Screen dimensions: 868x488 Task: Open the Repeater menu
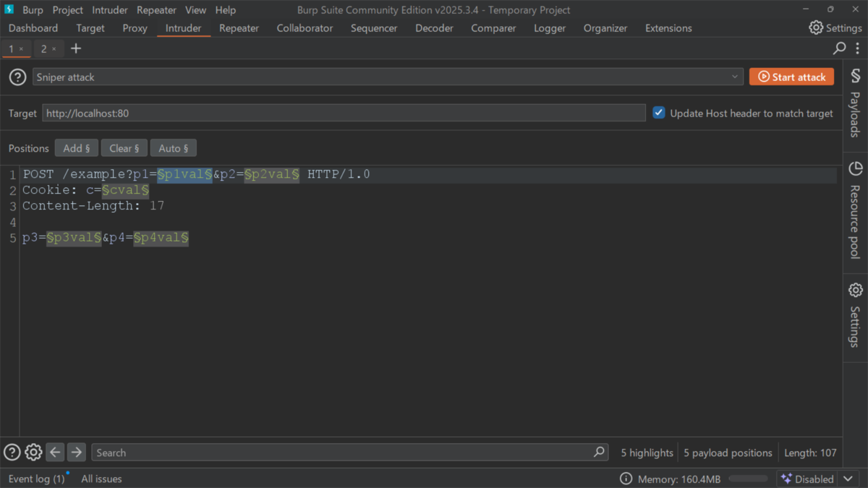pyautogui.click(x=156, y=10)
